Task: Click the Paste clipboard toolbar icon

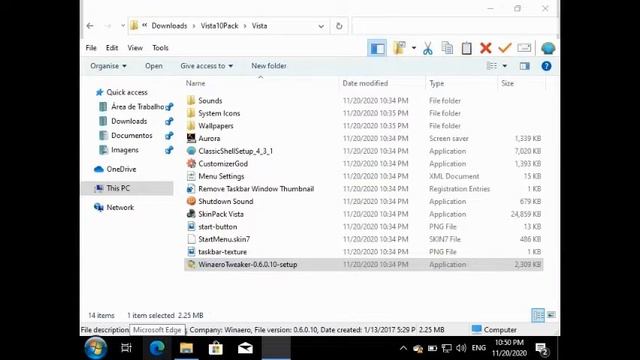Action: 467,48
